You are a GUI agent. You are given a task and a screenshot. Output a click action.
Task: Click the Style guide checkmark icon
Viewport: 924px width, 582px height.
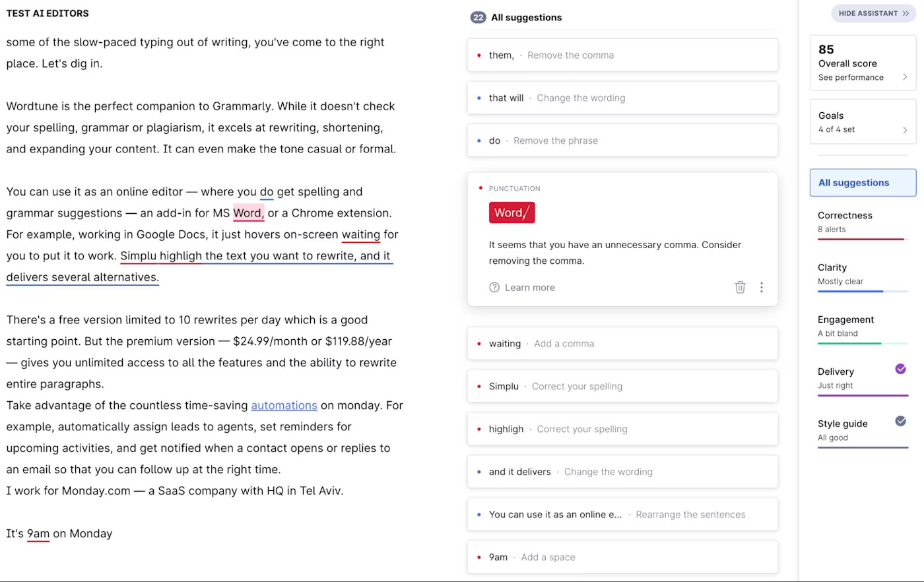[x=900, y=421]
